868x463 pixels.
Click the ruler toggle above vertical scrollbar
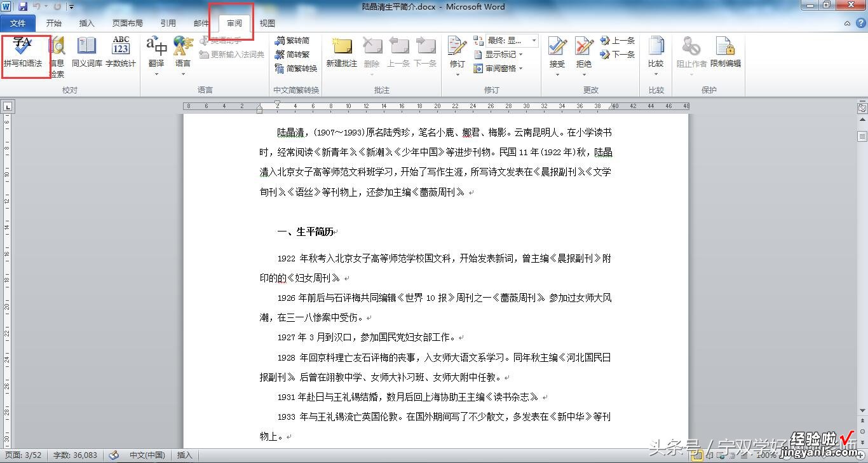click(x=862, y=109)
